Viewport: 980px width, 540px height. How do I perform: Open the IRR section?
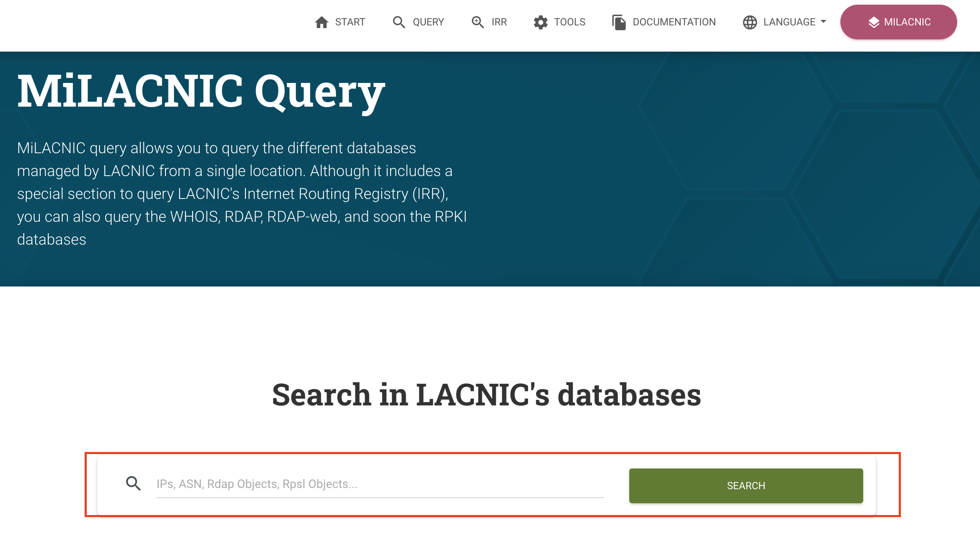pos(499,22)
